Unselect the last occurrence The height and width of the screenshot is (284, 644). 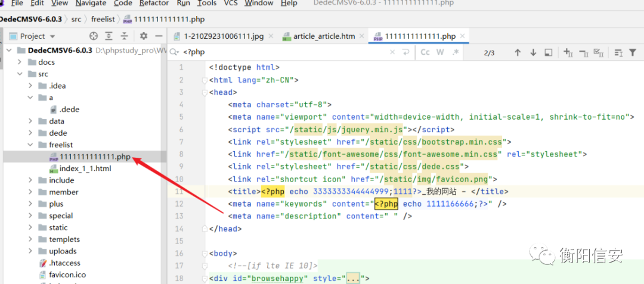point(584,52)
